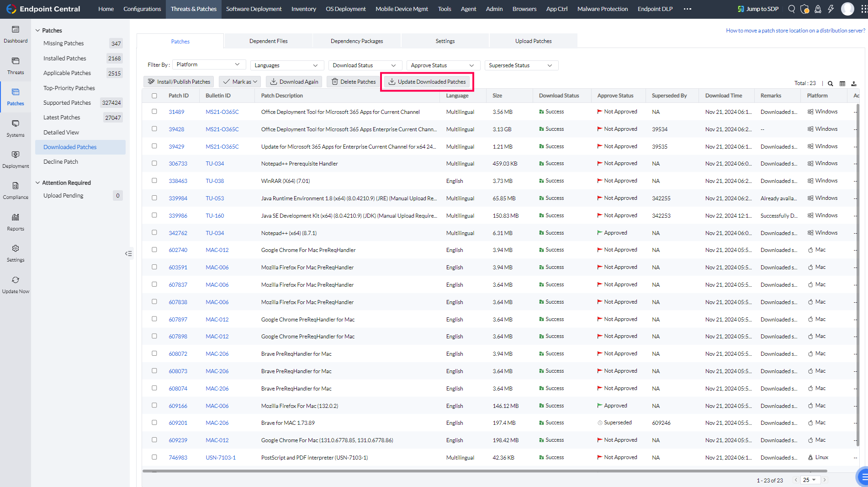Viewport: 868px width, 487px height.
Task: Open patch ID 339984 link
Action: click(x=178, y=198)
